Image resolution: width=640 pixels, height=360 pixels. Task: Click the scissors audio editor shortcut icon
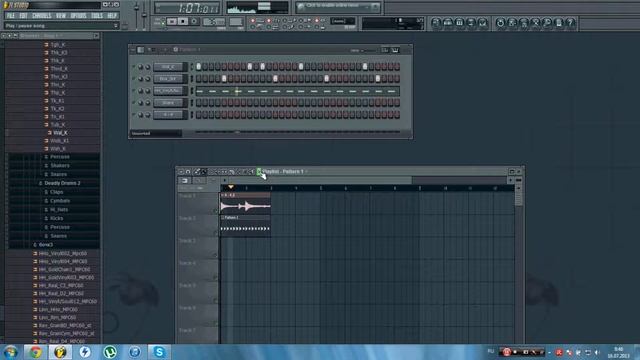tap(536, 23)
